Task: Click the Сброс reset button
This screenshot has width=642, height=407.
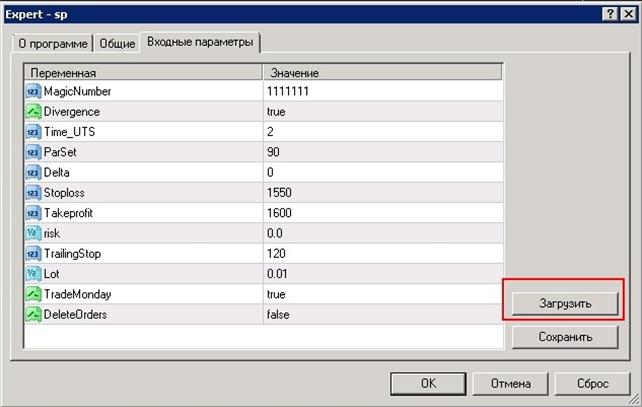Action: [592, 383]
